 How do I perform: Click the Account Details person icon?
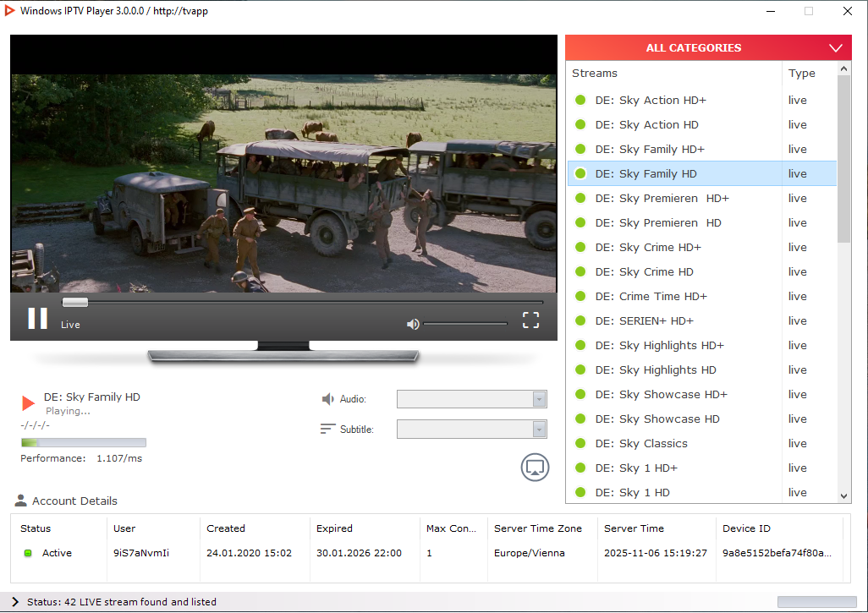click(x=21, y=501)
